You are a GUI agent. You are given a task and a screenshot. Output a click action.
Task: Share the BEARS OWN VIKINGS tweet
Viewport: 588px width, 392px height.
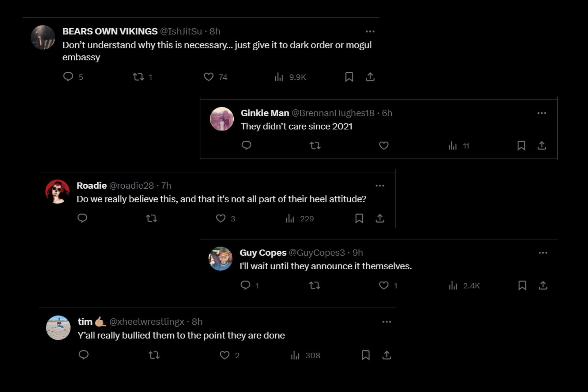[x=370, y=77]
